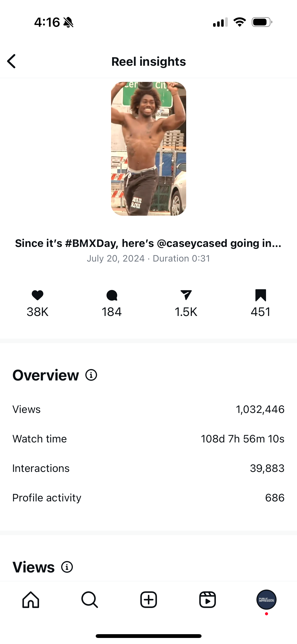Switch to the Reels tab
Screen dimensions: 297x644
(x=208, y=600)
